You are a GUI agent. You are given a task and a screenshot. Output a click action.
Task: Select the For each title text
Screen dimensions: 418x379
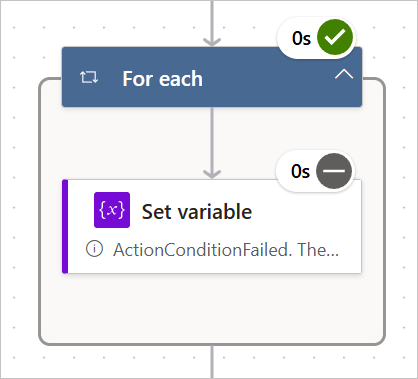[162, 79]
